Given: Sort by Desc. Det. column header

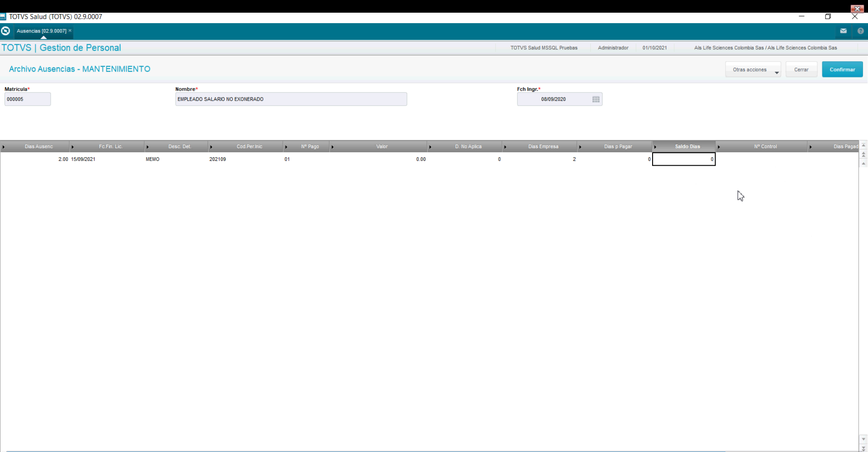Looking at the screenshot, I should tap(176, 146).
